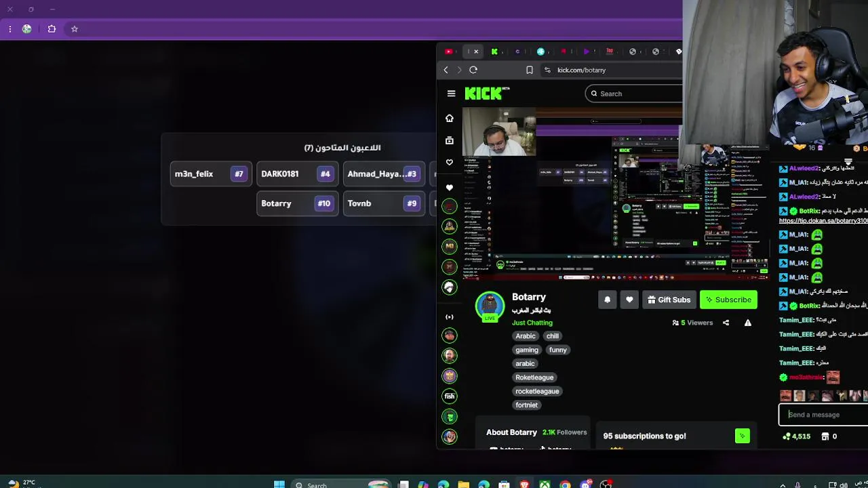The width and height of the screenshot is (868, 488).
Task: Star-bookmark the page in back browser
Action: pos(75,29)
